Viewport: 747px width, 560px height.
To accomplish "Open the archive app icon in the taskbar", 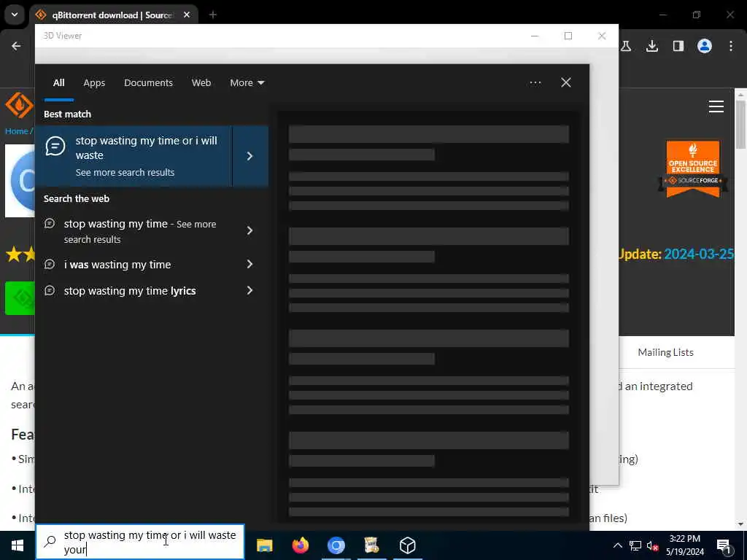I will click(x=371, y=545).
